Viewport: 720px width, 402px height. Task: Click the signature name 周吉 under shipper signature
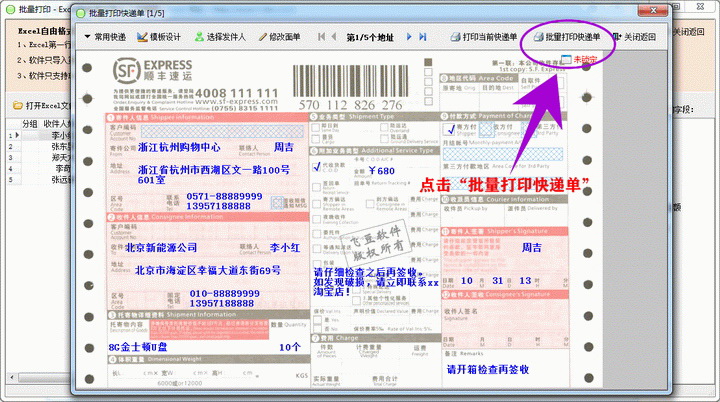click(x=531, y=248)
